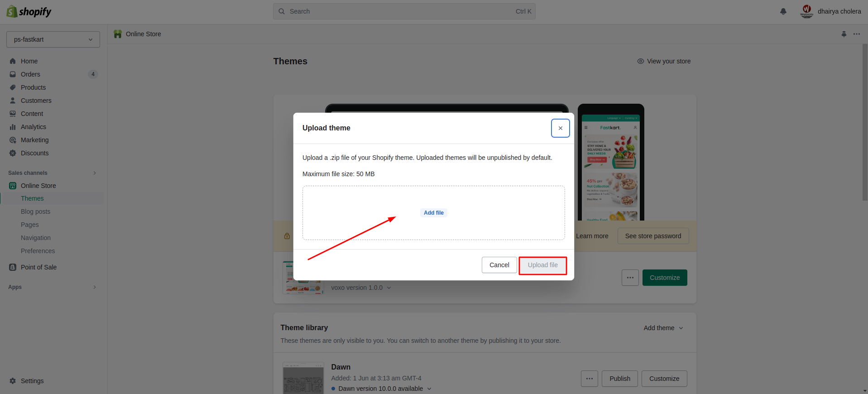Close the Upload theme dialog
Screen dimensions: 868x394
(x=560, y=128)
